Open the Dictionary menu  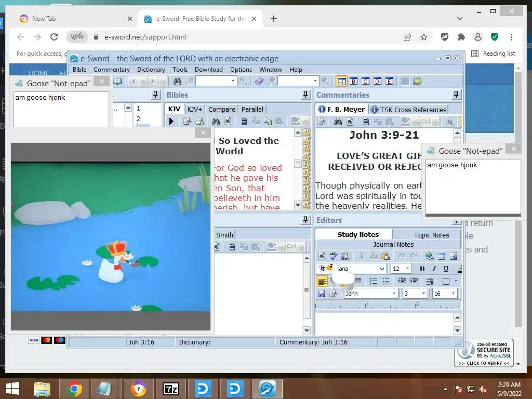click(x=151, y=70)
